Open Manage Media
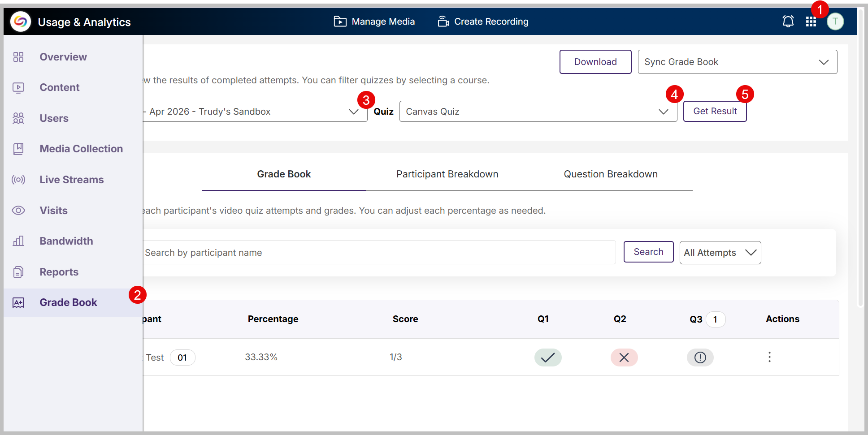The height and width of the screenshot is (435, 868). click(374, 22)
